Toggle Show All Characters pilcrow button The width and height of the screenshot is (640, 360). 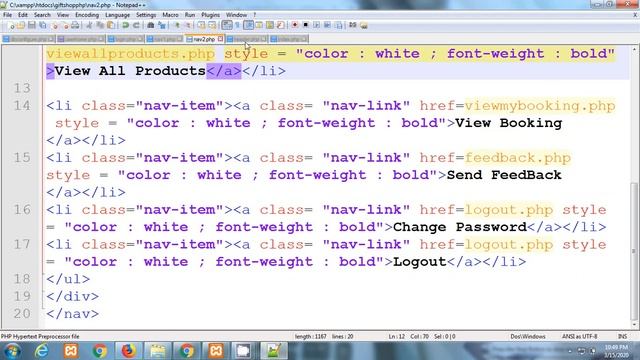238,25
